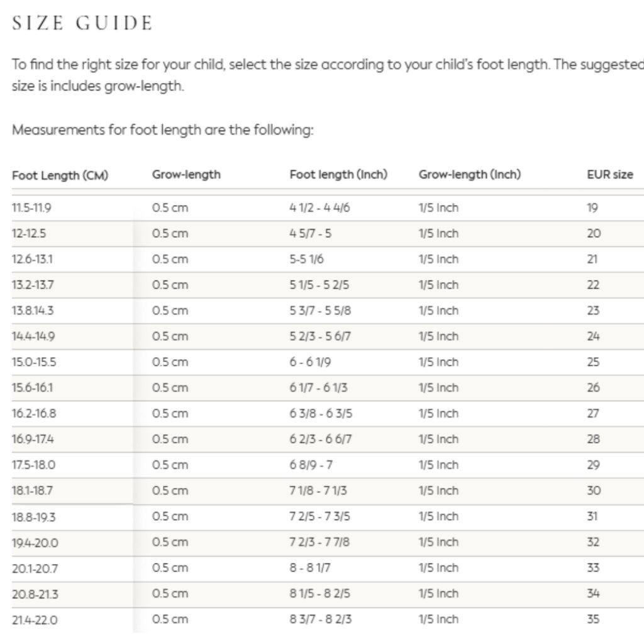Click the Foot Length (CM) column header
The width and height of the screenshot is (644, 644).
click(60, 175)
